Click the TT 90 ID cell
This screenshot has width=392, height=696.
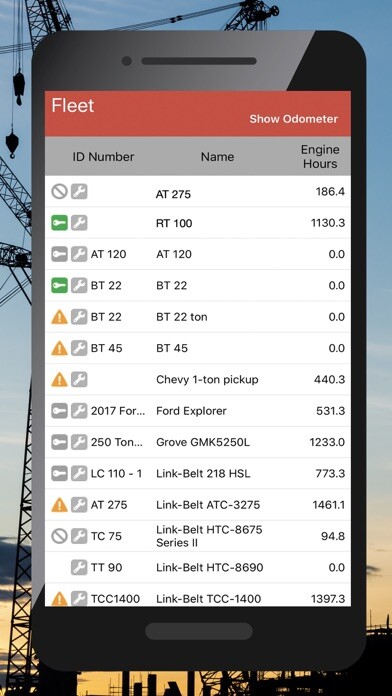tap(106, 567)
